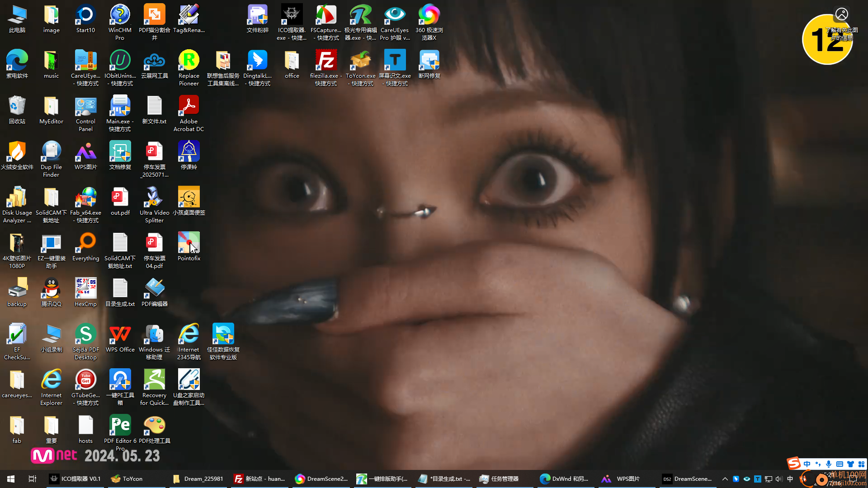Select the office folder icon

(x=292, y=64)
